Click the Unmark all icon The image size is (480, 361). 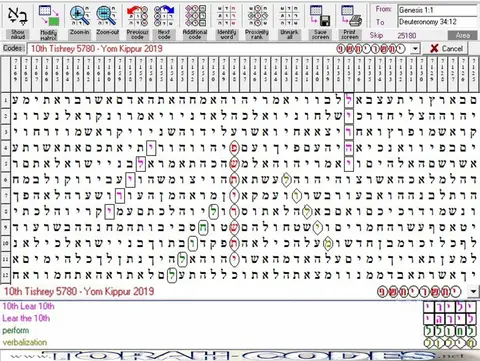(289, 16)
